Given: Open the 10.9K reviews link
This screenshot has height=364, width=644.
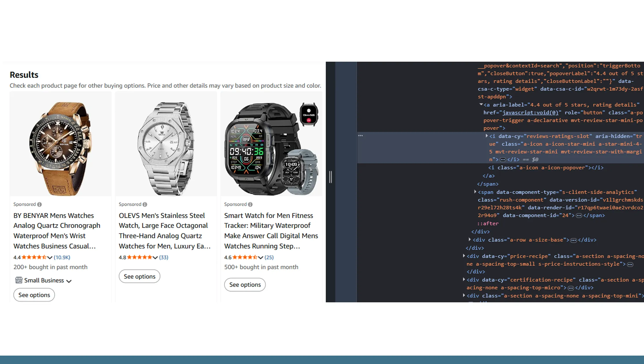Looking at the screenshot, I should 62,257.
